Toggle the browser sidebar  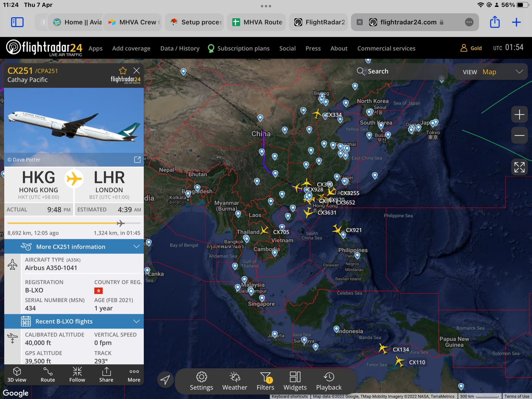click(17, 22)
